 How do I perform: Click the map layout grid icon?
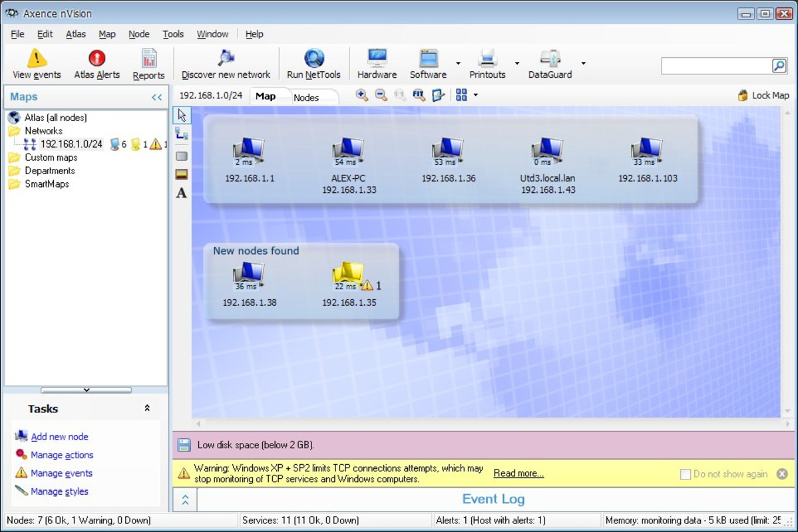coord(461,95)
